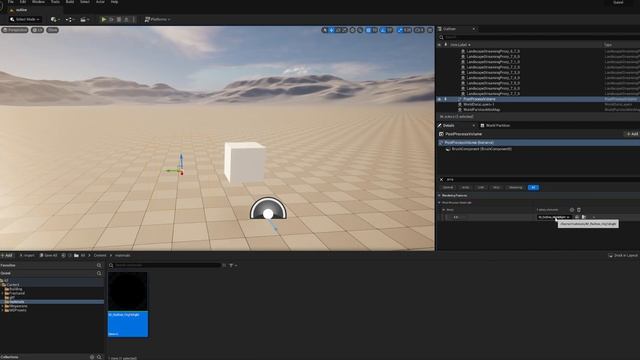Select the translate tool in viewport toolbar
This screenshot has width=640, height=360.
point(332,30)
